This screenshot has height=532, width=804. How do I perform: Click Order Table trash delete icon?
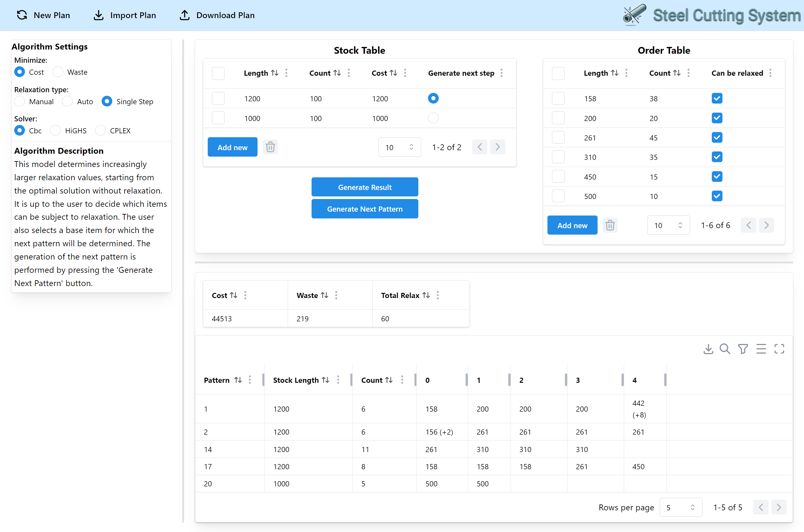pyautogui.click(x=610, y=225)
